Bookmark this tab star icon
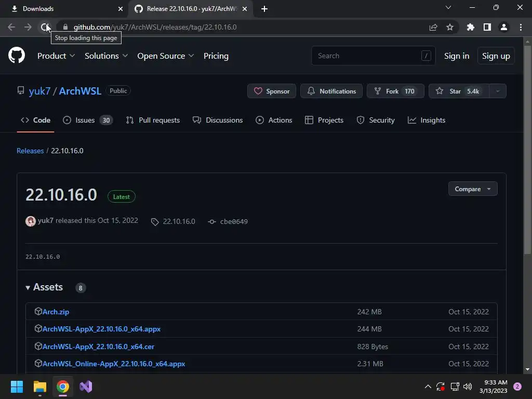This screenshot has width=532, height=399. (450, 27)
